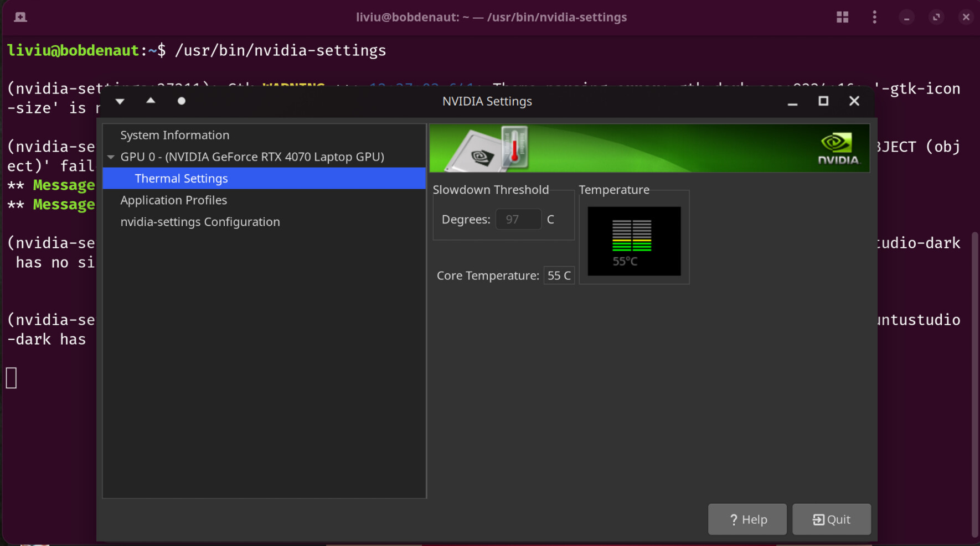Maximize the NVIDIA Settings window
The width and height of the screenshot is (980, 546).
click(x=823, y=101)
